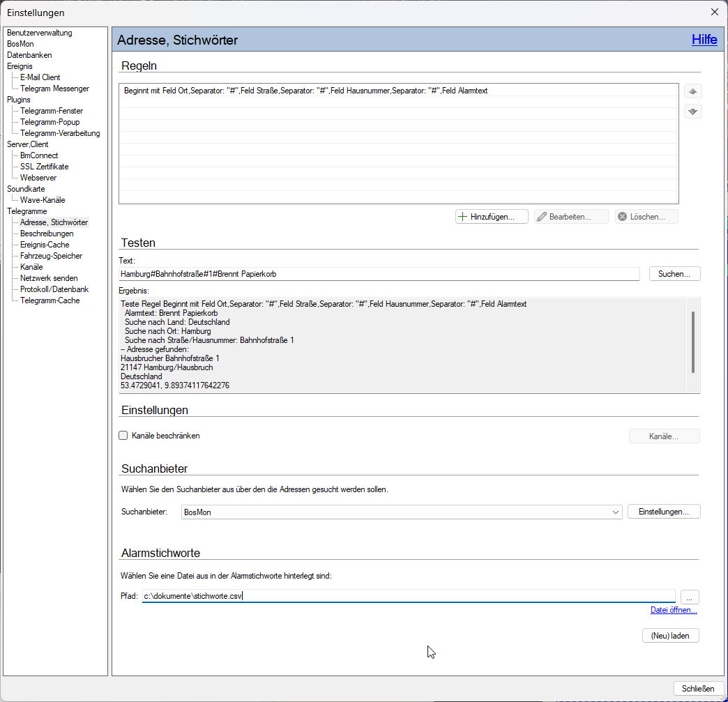728x702 pixels.
Task: Move the selected rule down with the arrow icon
Action: pos(692,112)
